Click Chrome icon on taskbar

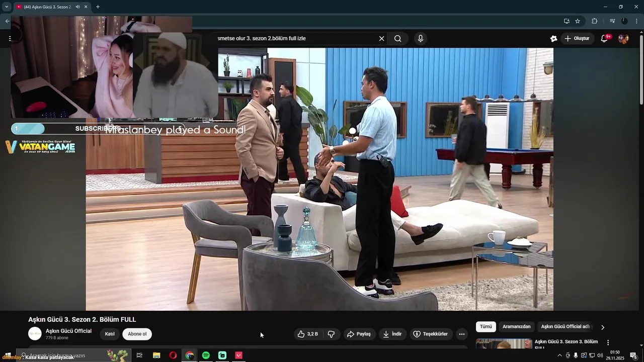point(189,355)
